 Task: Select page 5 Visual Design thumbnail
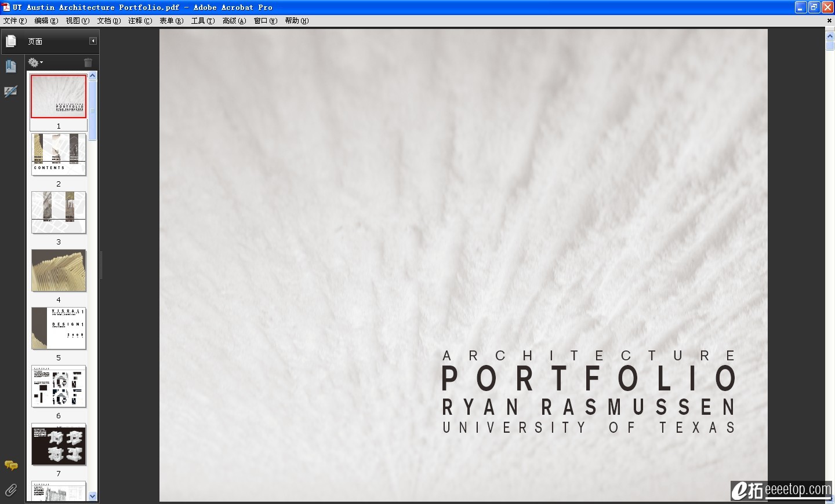[x=59, y=328]
